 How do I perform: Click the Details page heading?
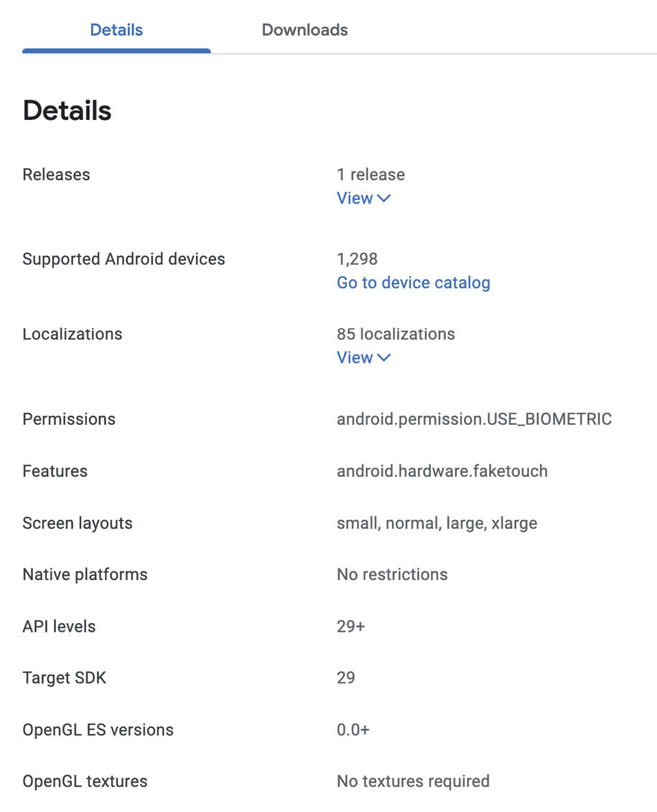[x=67, y=111]
